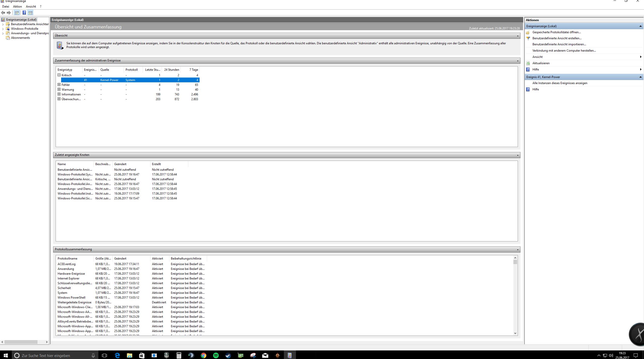Collapse the Zuletzt angezeigte Knoten section
The image size is (644, 359).
coord(517,155)
